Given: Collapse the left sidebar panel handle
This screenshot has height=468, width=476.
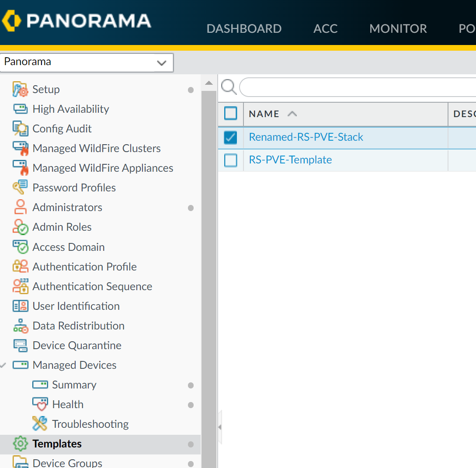Looking at the screenshot, I should pos(219,427).
